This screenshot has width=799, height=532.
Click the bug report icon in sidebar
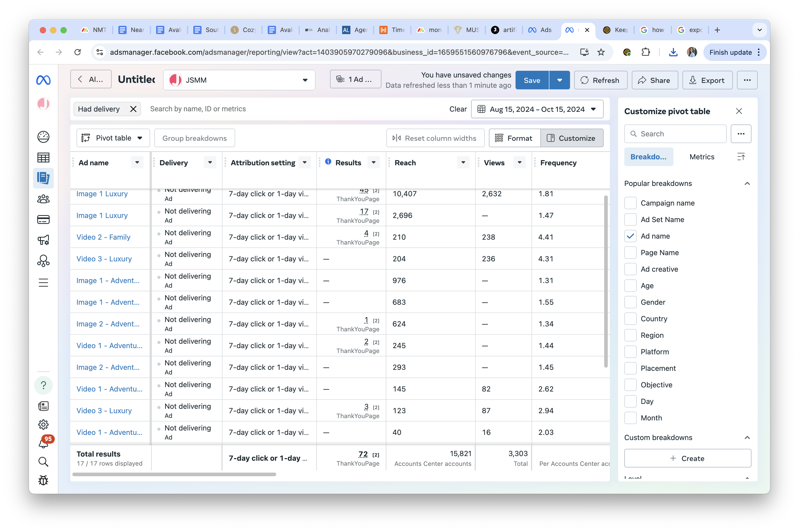pyautogui.click(x=43, y=480)
